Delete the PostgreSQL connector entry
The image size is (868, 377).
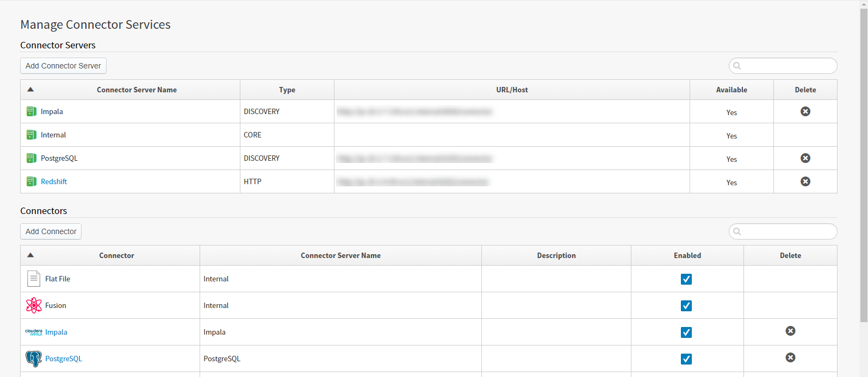pyautogui.click(x=790, y=357)
